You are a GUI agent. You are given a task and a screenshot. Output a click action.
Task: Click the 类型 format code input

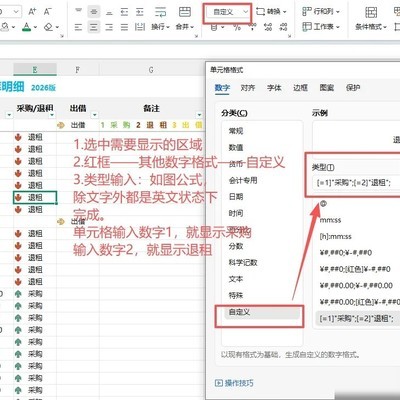357,182
